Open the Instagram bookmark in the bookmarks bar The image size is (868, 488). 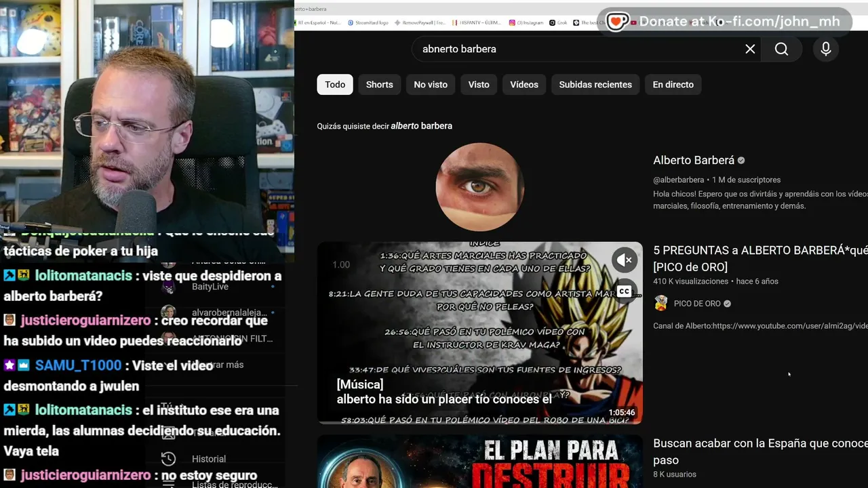[526, 22]
